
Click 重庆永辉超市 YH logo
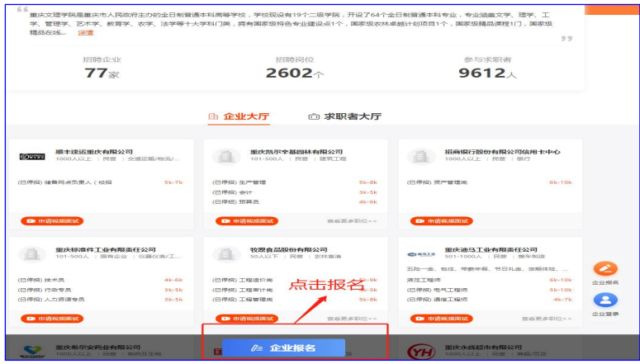pyautogui.click(x=420, y=352)
